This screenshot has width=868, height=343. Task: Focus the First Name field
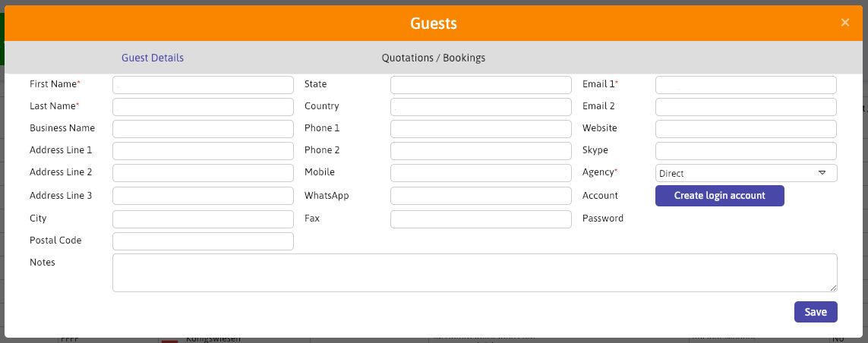203,85
